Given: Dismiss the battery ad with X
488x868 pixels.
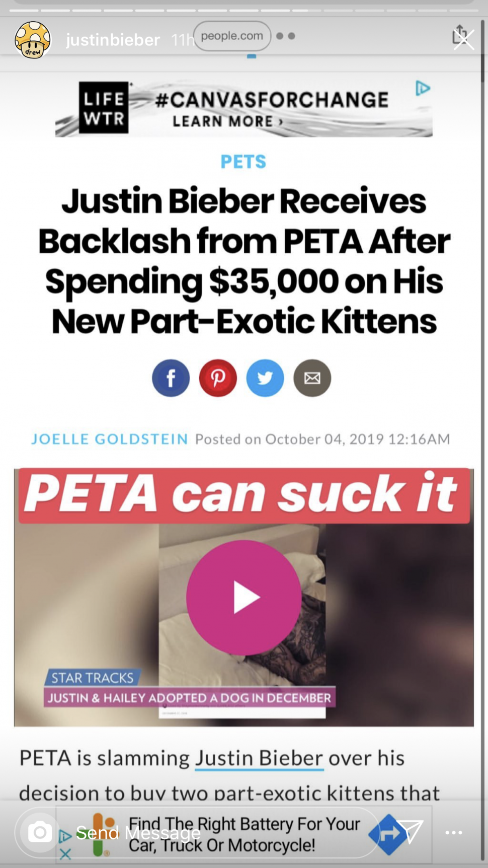Looking at the screenshot, I should (65, 854).
